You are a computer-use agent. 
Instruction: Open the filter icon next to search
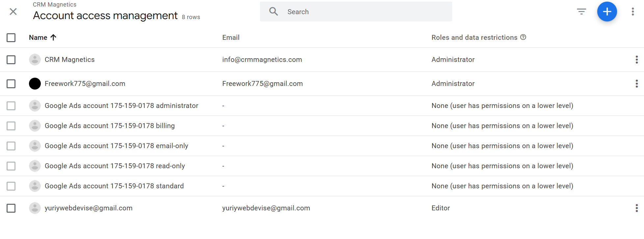pyautogui.click(x=581, y=12)
